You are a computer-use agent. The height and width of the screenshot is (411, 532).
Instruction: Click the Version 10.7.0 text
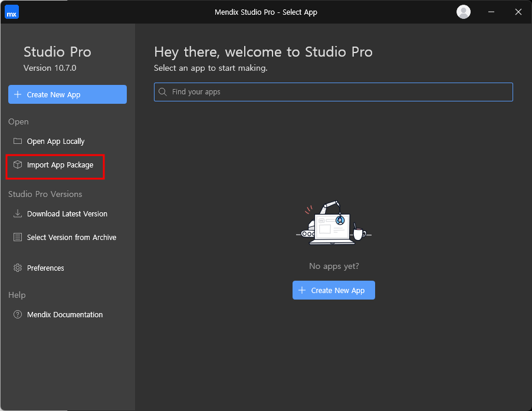tap(50, 68)
